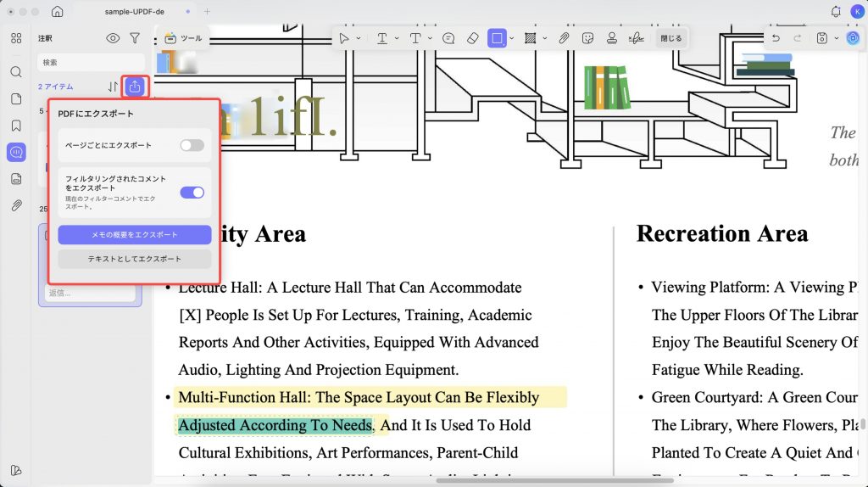This screenshot has width=868, height=487.
Task: Click the '2 アイテム' count label
Action: [55, 87]
